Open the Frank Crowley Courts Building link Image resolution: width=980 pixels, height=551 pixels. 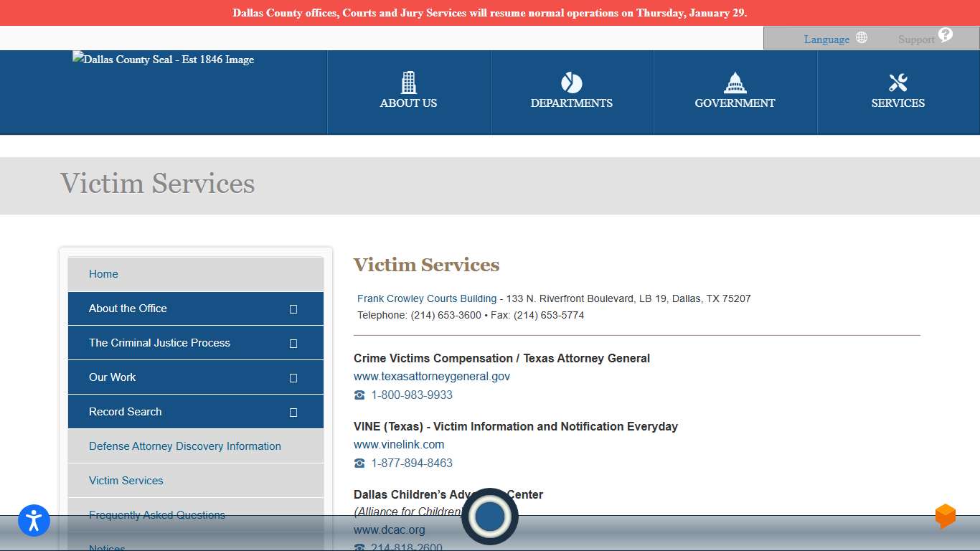click(x=426, y=298)
